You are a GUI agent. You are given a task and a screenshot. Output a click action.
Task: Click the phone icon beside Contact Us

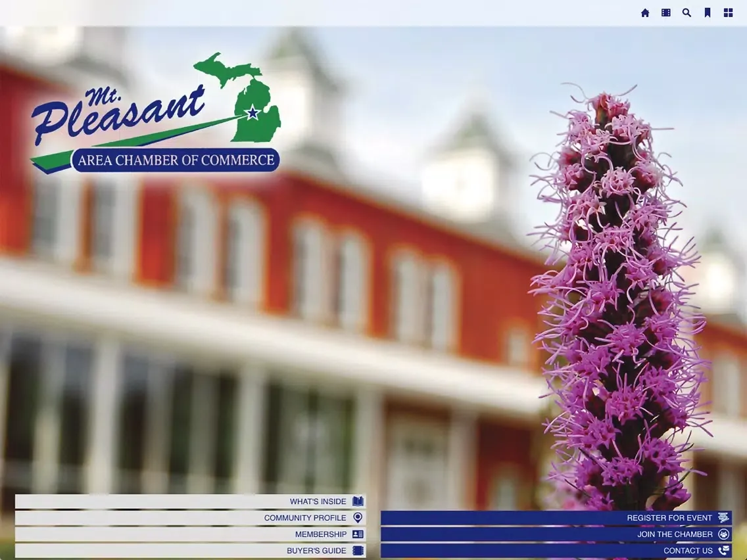[723, 551]
